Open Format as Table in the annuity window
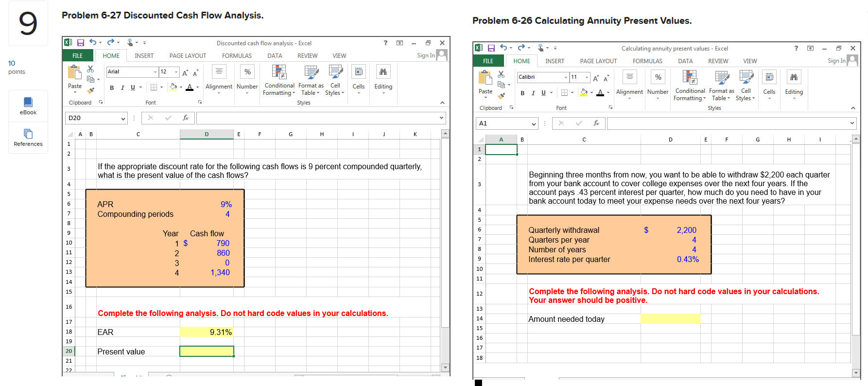868x386 pixels. click(722, 86)
